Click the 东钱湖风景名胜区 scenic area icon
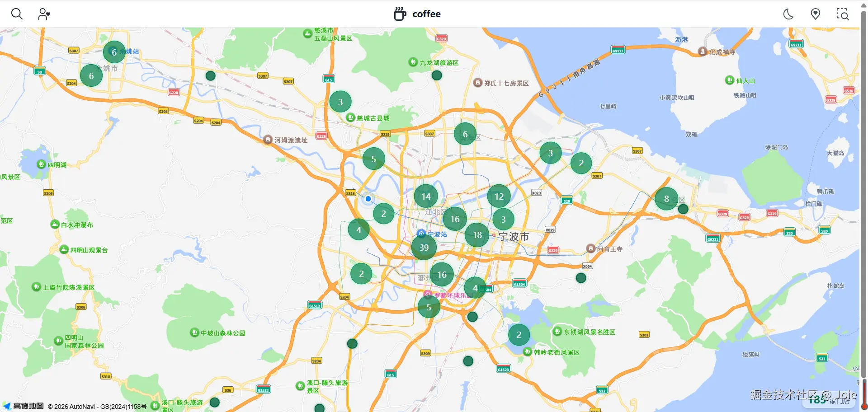Viewport: 868px width, 412px height. click(557, 332)
